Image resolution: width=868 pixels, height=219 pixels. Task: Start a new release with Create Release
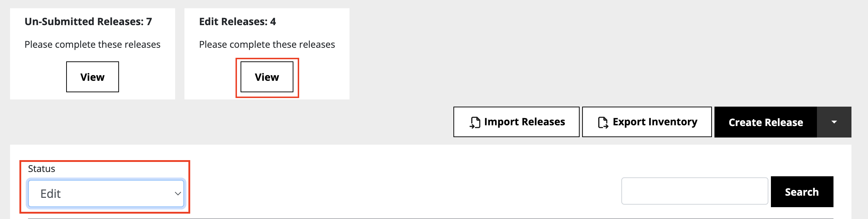tap(766, 122)
